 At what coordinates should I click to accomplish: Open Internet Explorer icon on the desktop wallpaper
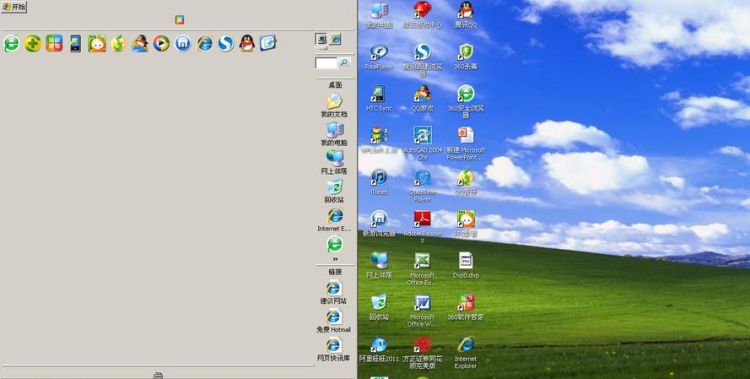466,352
